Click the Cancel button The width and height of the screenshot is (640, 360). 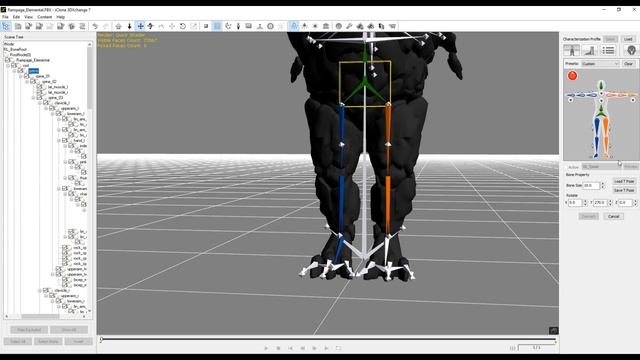tap(613, 216)
